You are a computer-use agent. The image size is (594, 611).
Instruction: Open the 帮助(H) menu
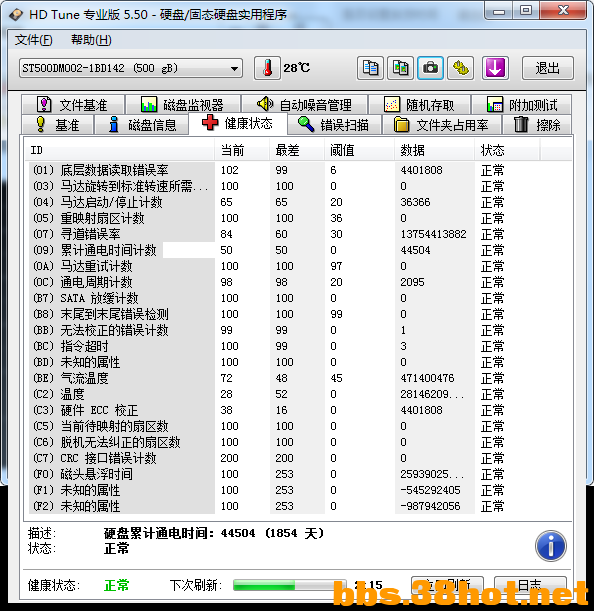tap(91, 40)
